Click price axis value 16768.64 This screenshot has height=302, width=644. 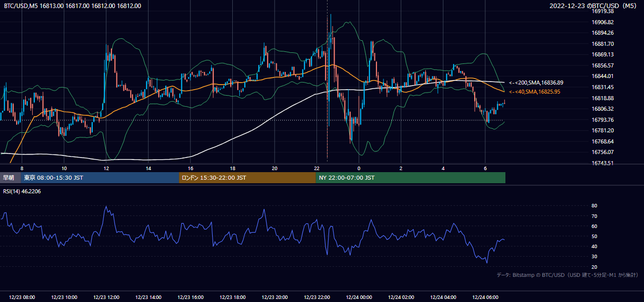pos(602,141)
